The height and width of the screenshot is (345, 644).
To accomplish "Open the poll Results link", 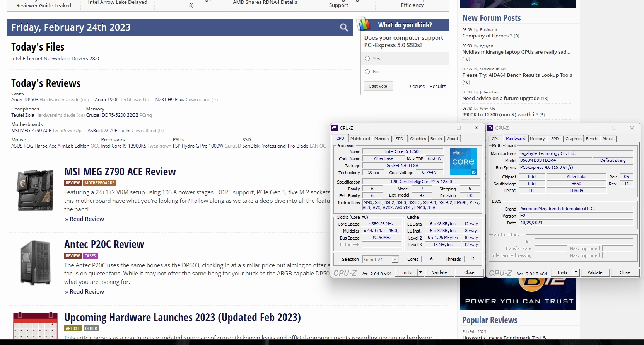I will (x=438, y=87).
